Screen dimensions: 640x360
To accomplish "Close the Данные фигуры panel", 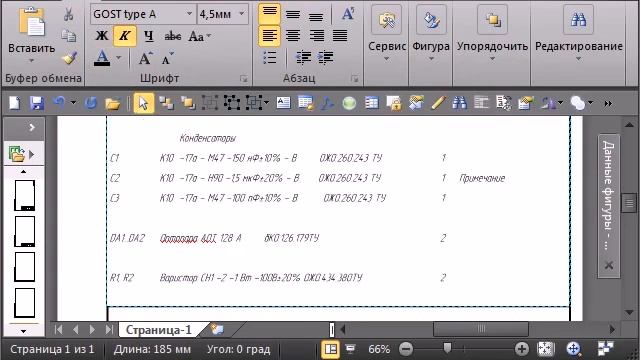I will coord(609,265).
